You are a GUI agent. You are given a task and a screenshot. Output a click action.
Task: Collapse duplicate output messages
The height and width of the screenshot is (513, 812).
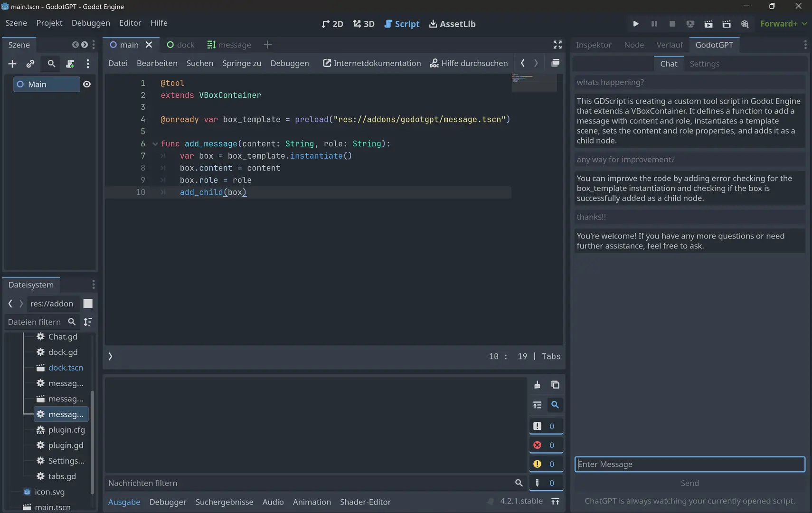click(537, 405)
